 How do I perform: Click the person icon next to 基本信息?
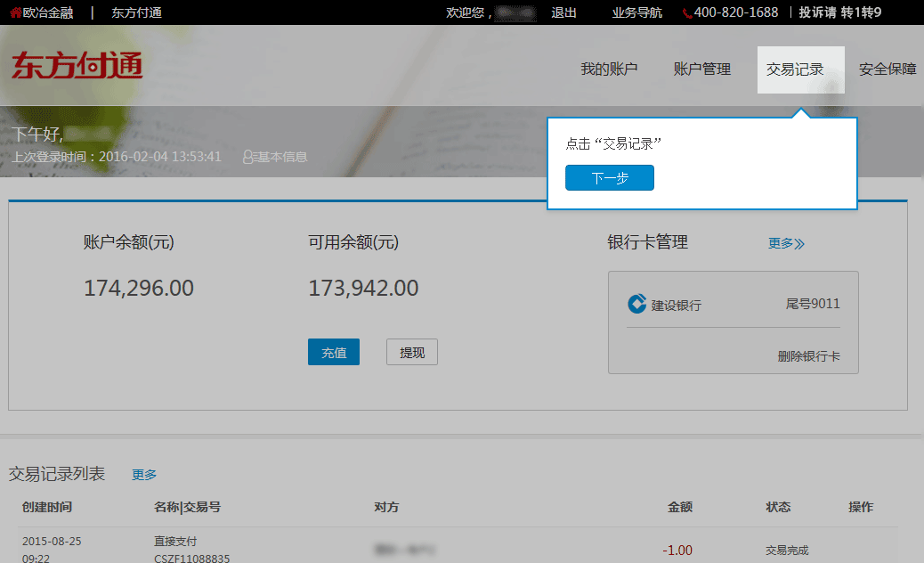248,157
